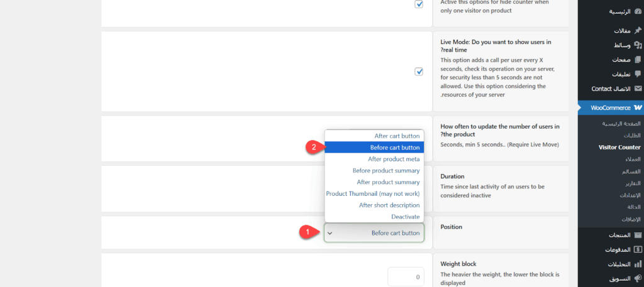Viewport: 644px width, 287px height.
Task: Open الطلبات under WooCommerce menu
Action: point(631,136)
